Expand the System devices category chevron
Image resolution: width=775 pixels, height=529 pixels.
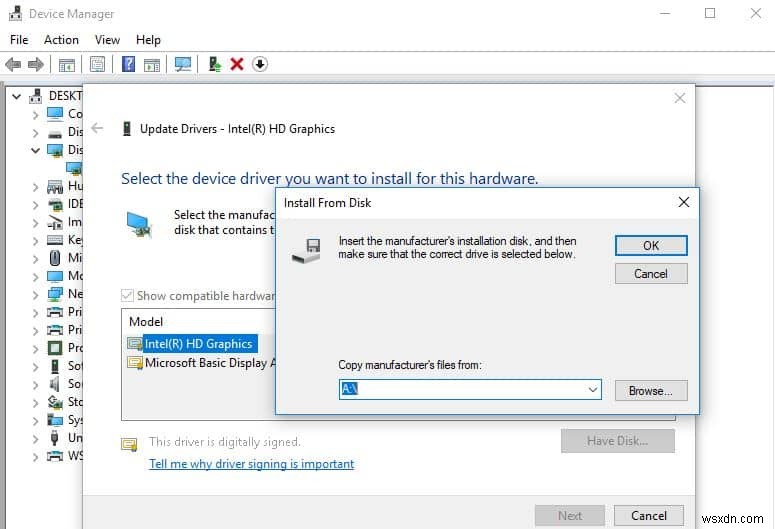[35, 420]
